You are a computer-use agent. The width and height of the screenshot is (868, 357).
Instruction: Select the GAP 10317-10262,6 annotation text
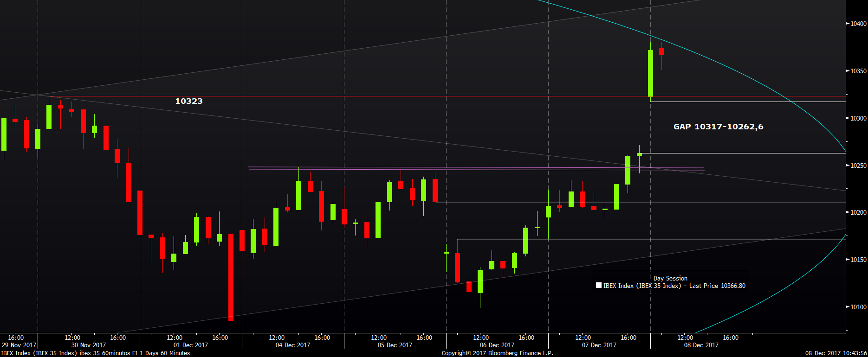click(718, 127)
